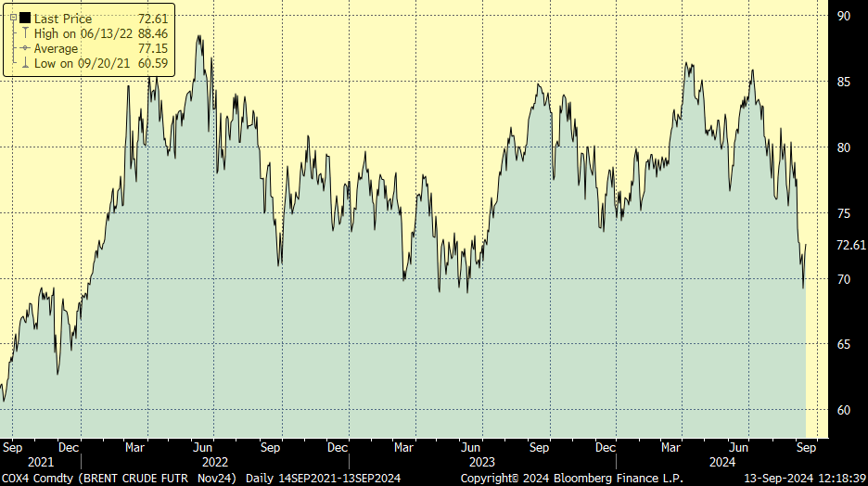The height and width of the screenshot is (486, 868).
Task: Click the black Last Price color swatch
Action: [25, 19]
